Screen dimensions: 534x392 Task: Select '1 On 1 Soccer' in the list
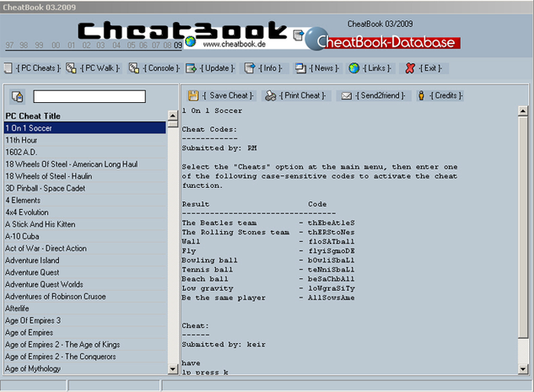tap(85, 128)
